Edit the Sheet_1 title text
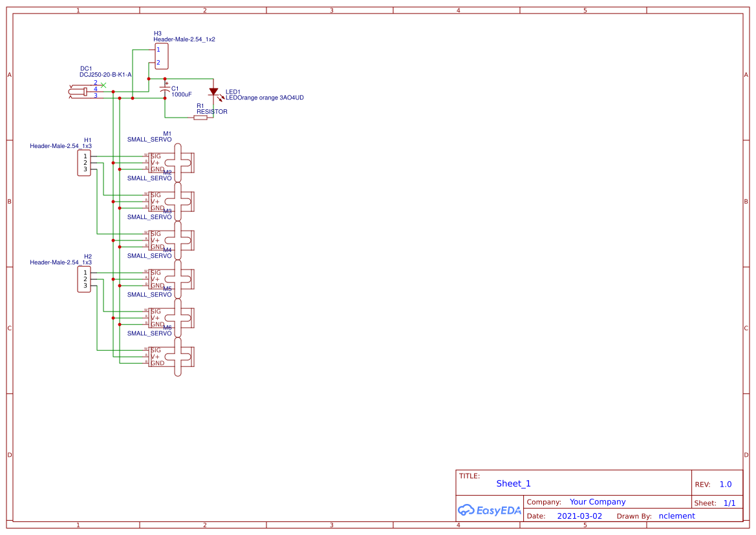 [513, 483]
